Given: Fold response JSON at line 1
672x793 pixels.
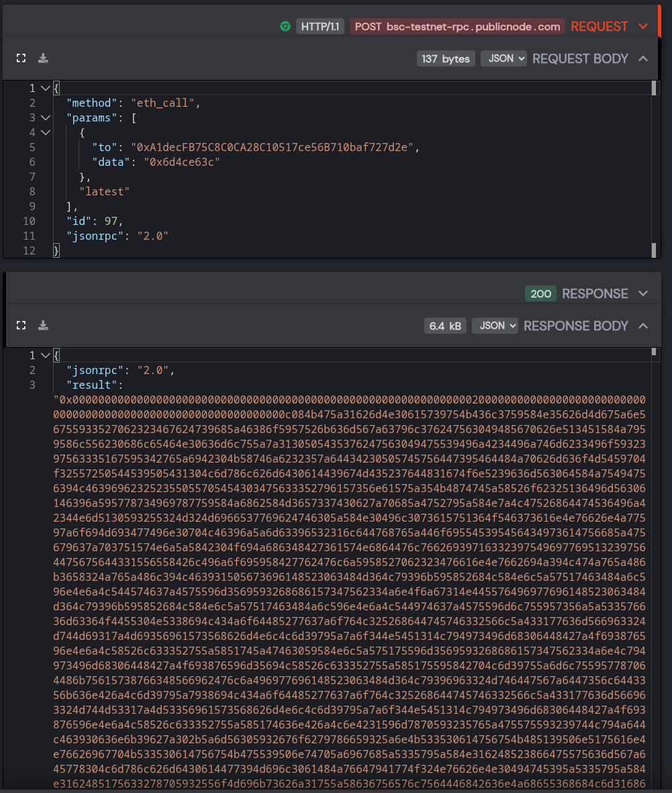Looking at the screenshot, I should [x=46, y=355].
